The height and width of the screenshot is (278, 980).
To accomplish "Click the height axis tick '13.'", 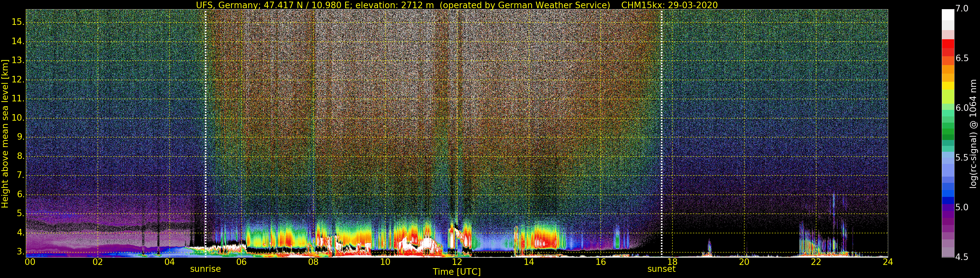I will pos(18,60).
